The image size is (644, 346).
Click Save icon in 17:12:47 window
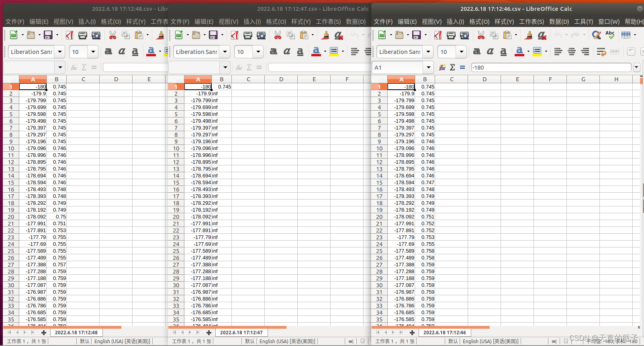(x=213, y=35)
